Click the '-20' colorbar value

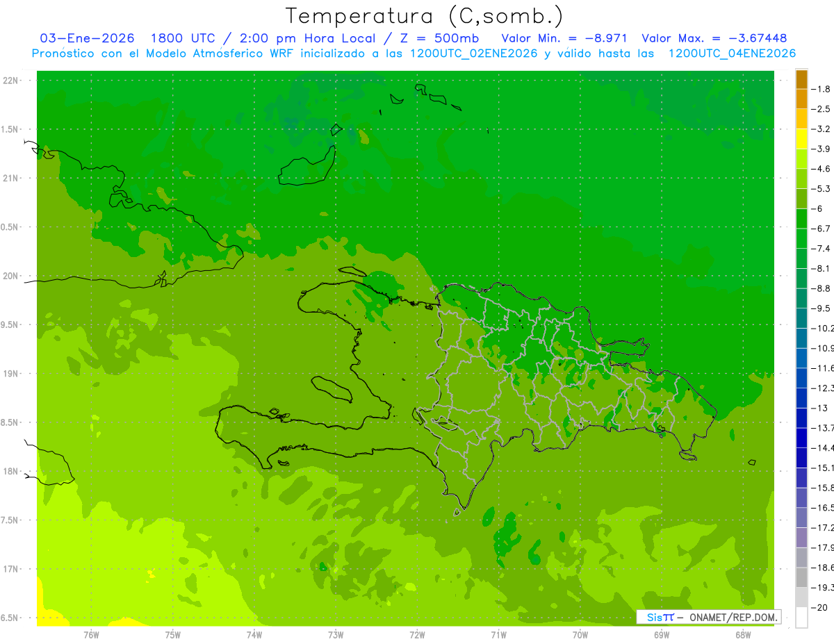819,608
